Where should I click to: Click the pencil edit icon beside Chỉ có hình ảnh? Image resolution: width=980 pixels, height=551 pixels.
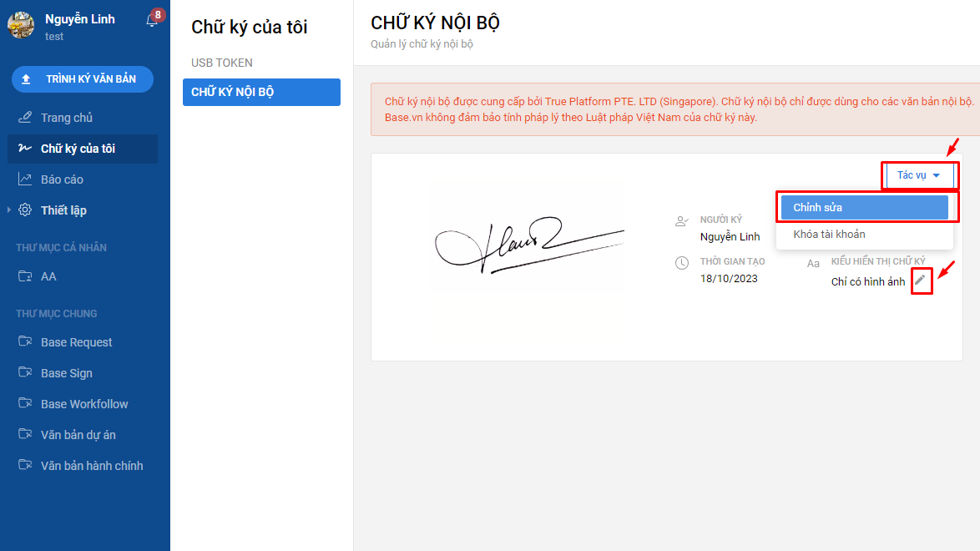[920, 281]
